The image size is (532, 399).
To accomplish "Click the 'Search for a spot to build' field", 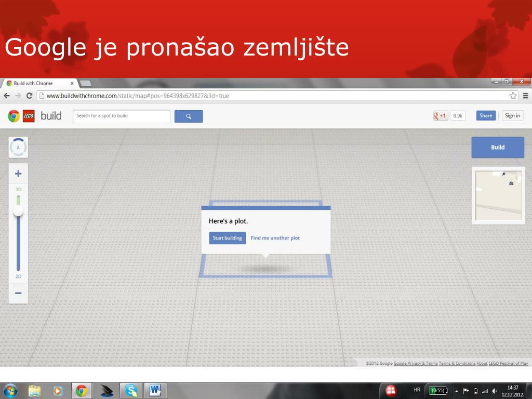I will click(x=122, y=116).
